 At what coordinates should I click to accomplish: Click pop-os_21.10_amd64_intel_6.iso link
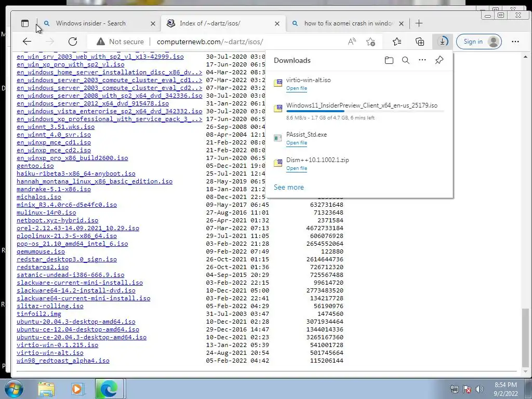72,244
